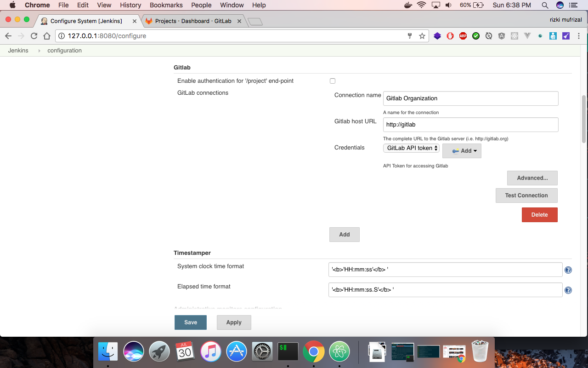588x368 pixels.
Task: Select the Configure System [Jenkins] tab
Action: (x=86, y=21)
